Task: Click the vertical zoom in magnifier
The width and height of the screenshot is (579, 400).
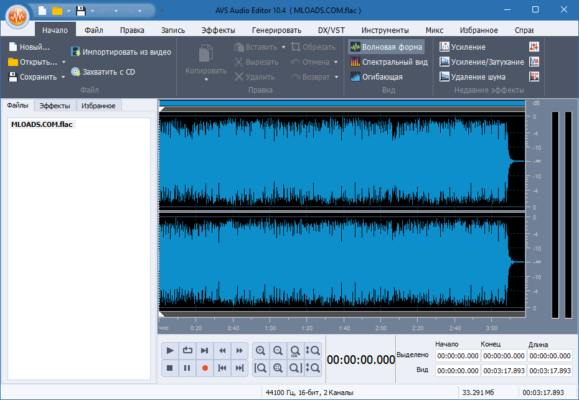Action: click(x=312, y=351)
